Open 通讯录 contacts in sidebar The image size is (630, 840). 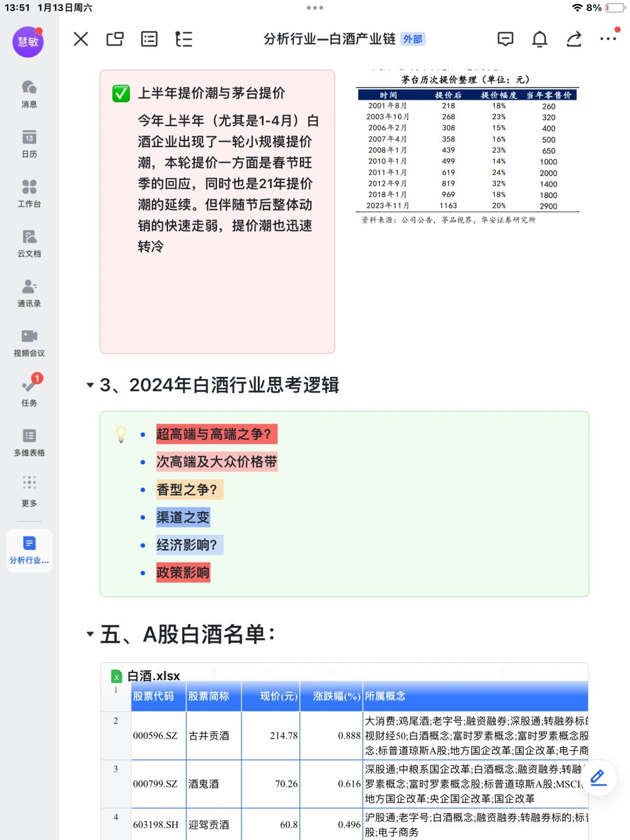pos(29,293)
